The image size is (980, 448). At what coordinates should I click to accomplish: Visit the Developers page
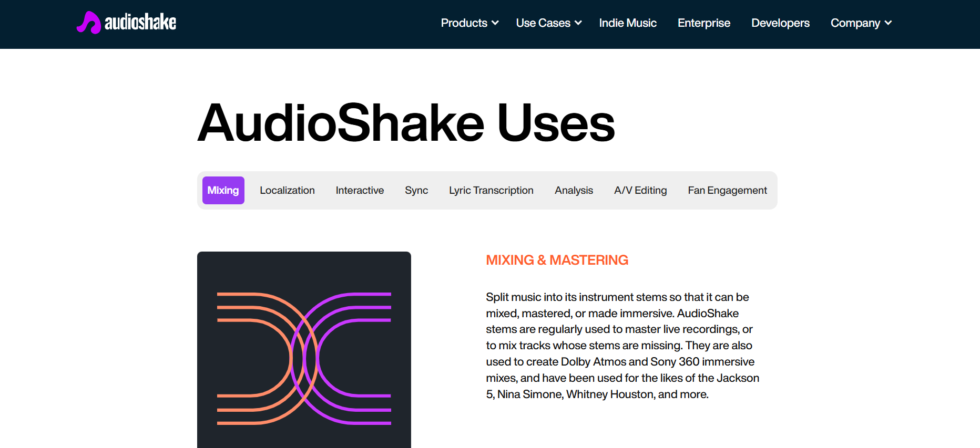[x=780, y=23]
